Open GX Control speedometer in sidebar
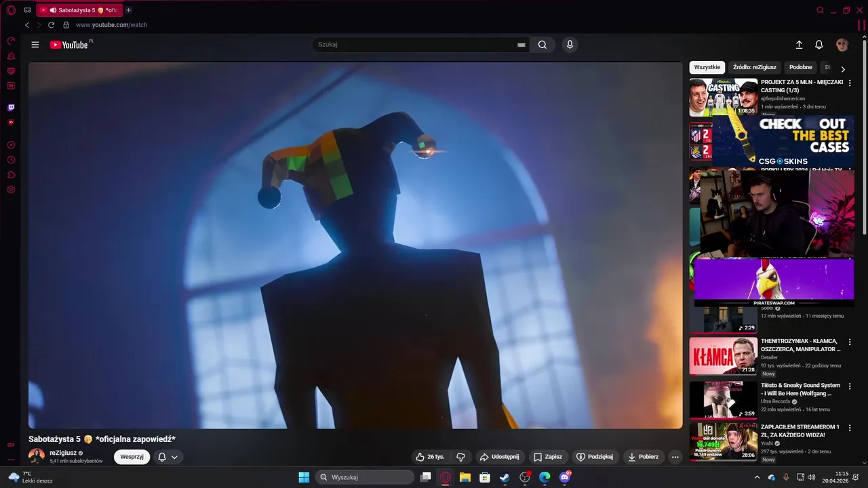The width and height of the screenshot is (868, 488). 11,41
